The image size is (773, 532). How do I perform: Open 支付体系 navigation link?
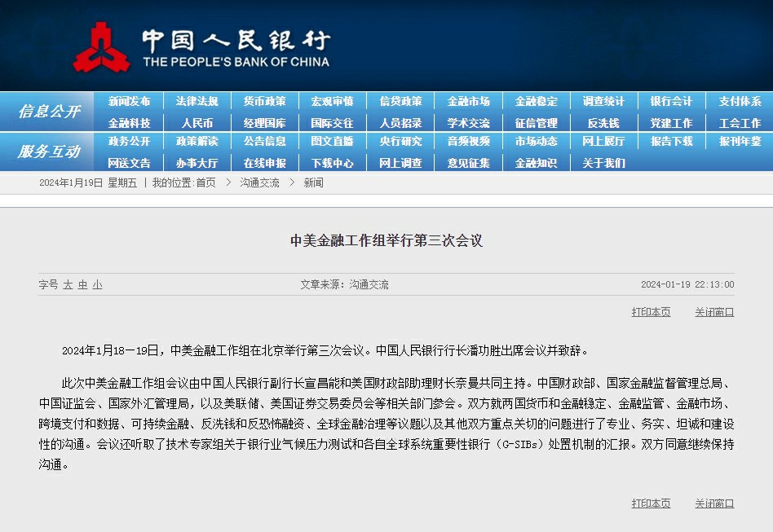[x=740, y=102]
